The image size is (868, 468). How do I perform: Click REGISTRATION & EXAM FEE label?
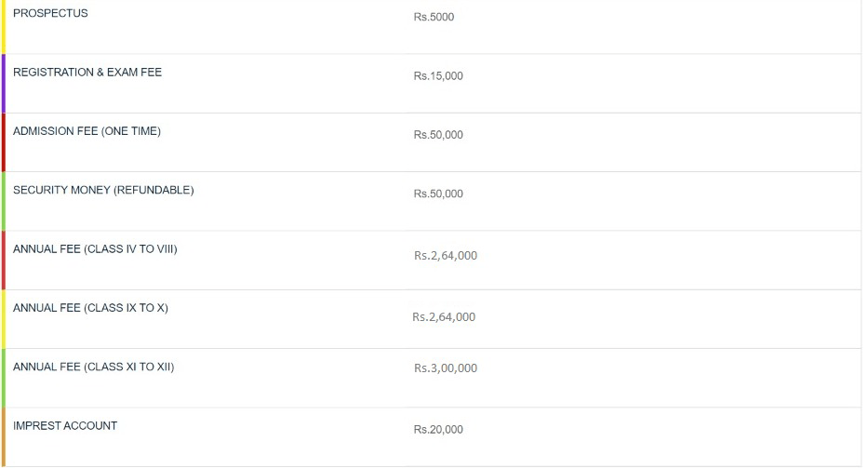(87, 73)
